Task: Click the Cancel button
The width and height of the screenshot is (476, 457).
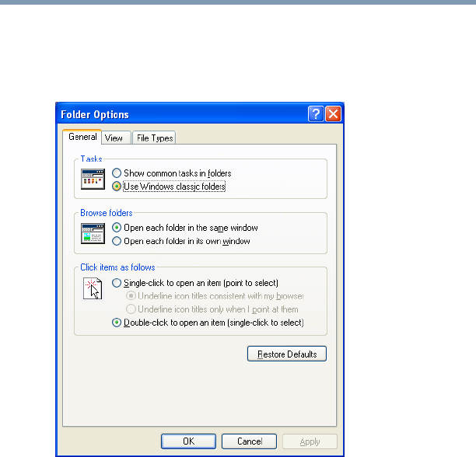Action: pos(249,441)
